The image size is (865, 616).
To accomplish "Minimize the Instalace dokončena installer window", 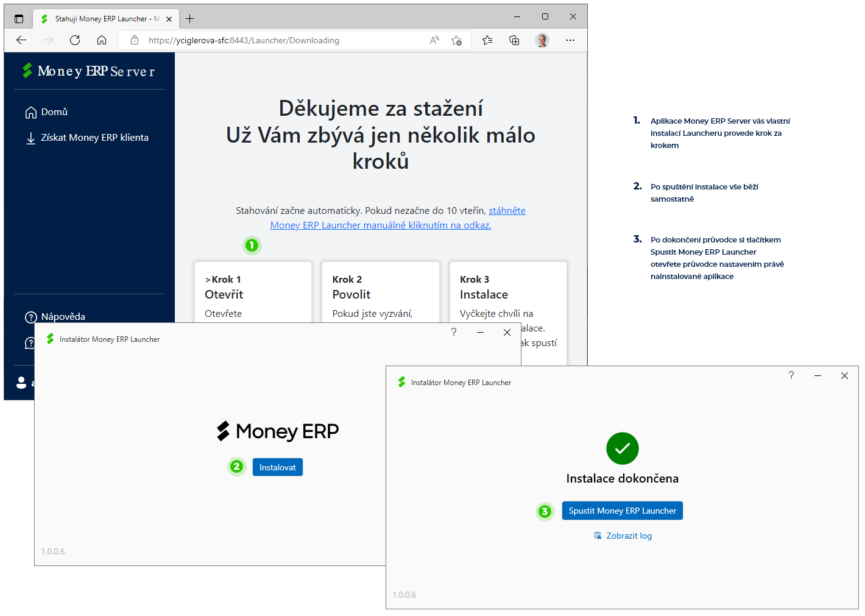I will pyautogui.click(x=818, y=375).
